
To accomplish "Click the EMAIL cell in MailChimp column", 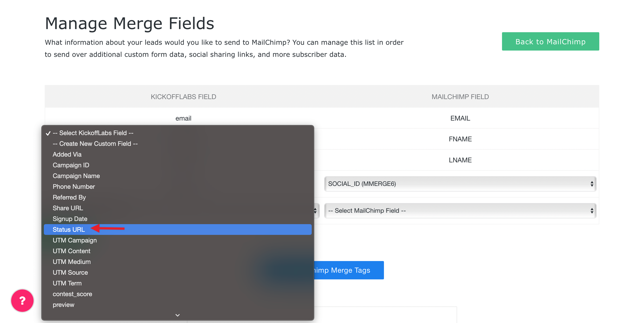I will pos(460,118).
